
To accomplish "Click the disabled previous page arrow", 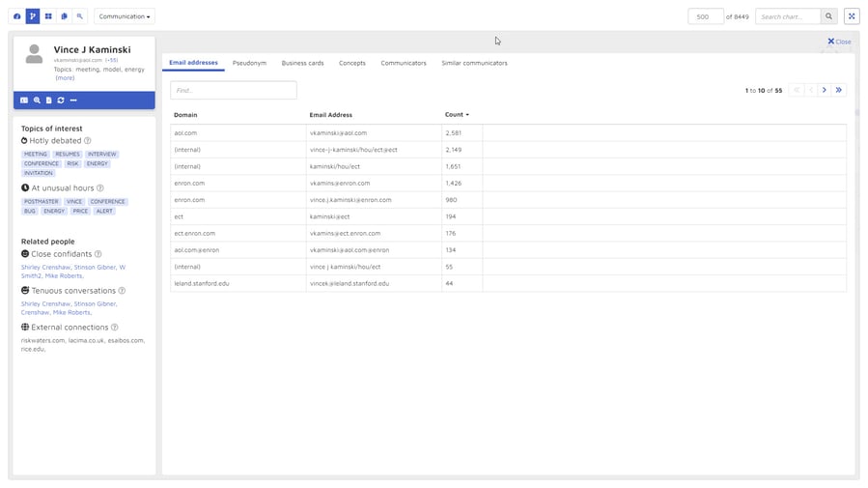I will coord(811,90).
